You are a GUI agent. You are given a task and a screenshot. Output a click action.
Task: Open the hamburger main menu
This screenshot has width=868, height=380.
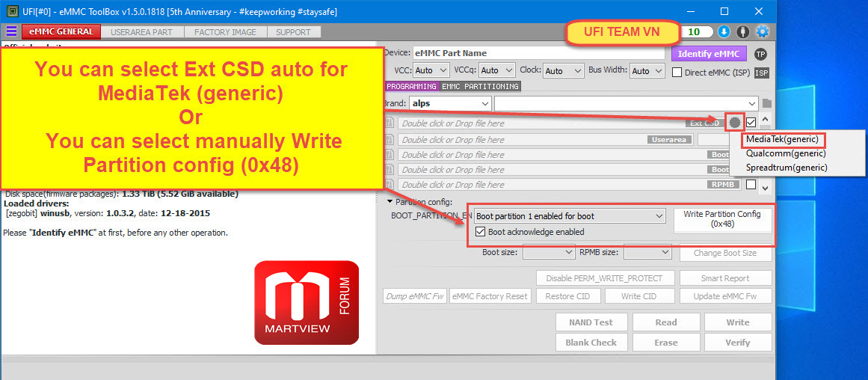point(11,31)
